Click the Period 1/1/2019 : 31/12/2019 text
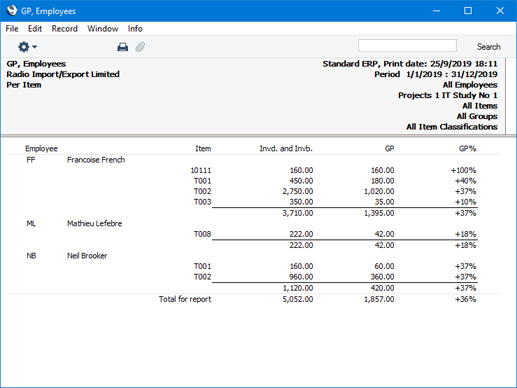 tap(436, 74)
